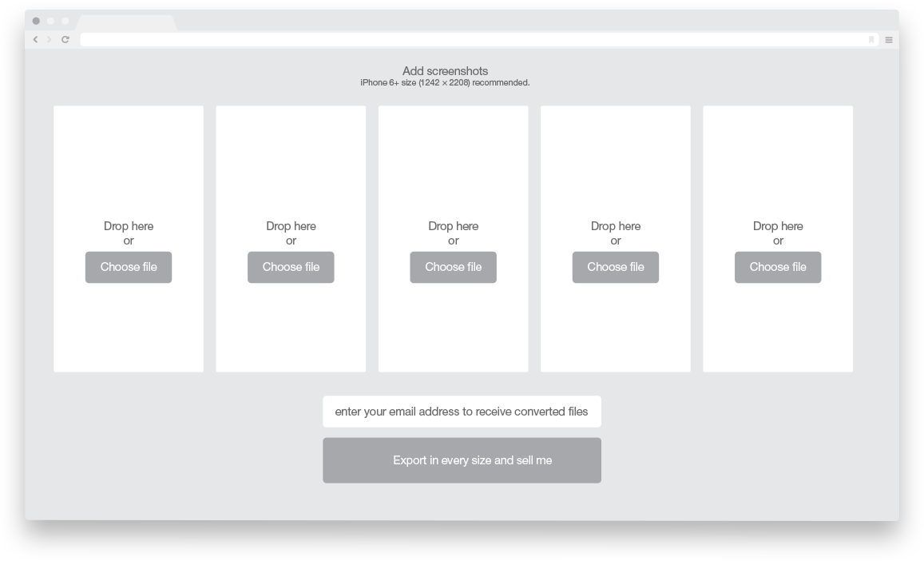This screenshot has height=561, width=924.
Task: Click the browser back arrow
Action: 35,39
